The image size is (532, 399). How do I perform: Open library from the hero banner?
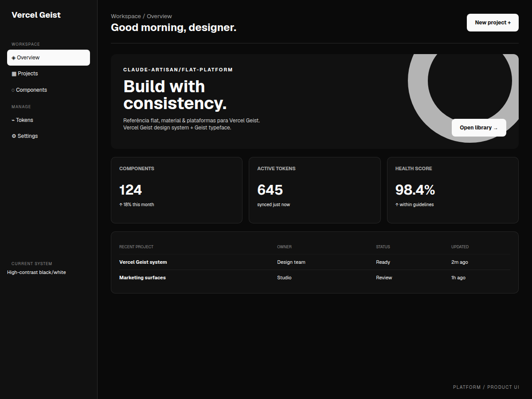point(479,128)
